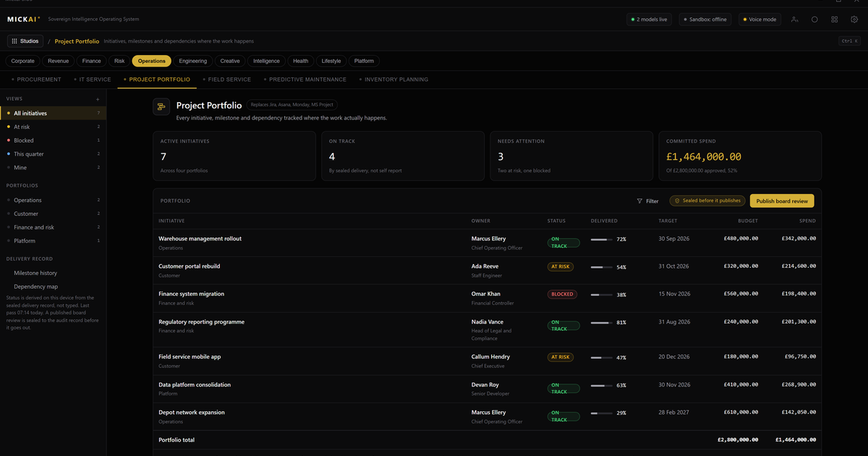Sort by the Budget column header

click(x=748, y=221)
